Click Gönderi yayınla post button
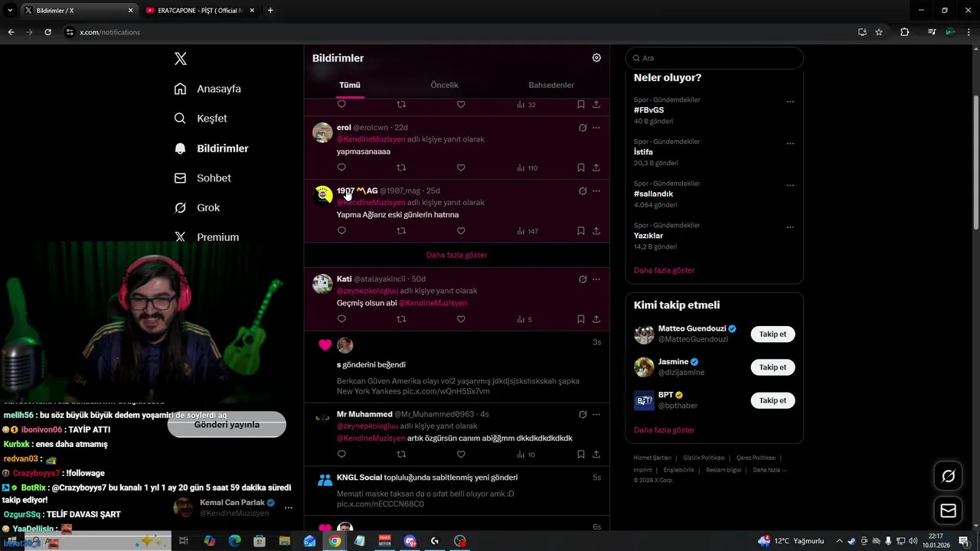The width and height of the screenshot is (980, 551). [x=227, y=425]
